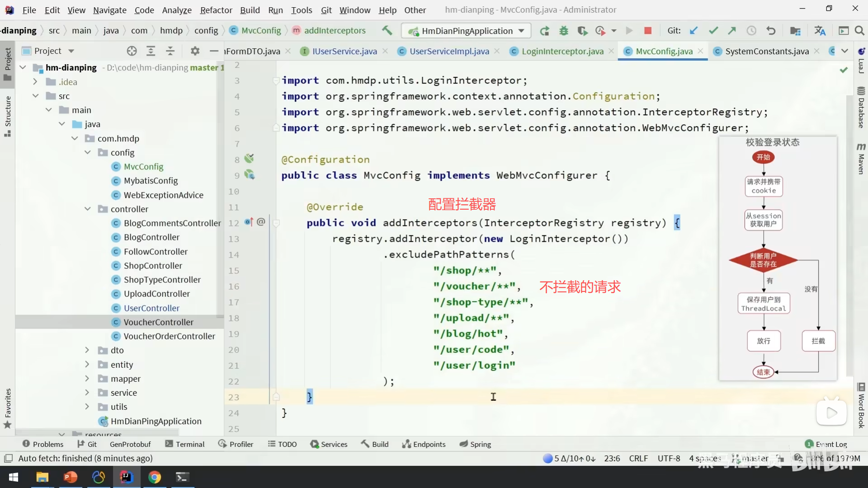The width and height of the screenshot is (868, 488).
Task: Click the Debug bug icon in toolbar
Action: (564, 31)
